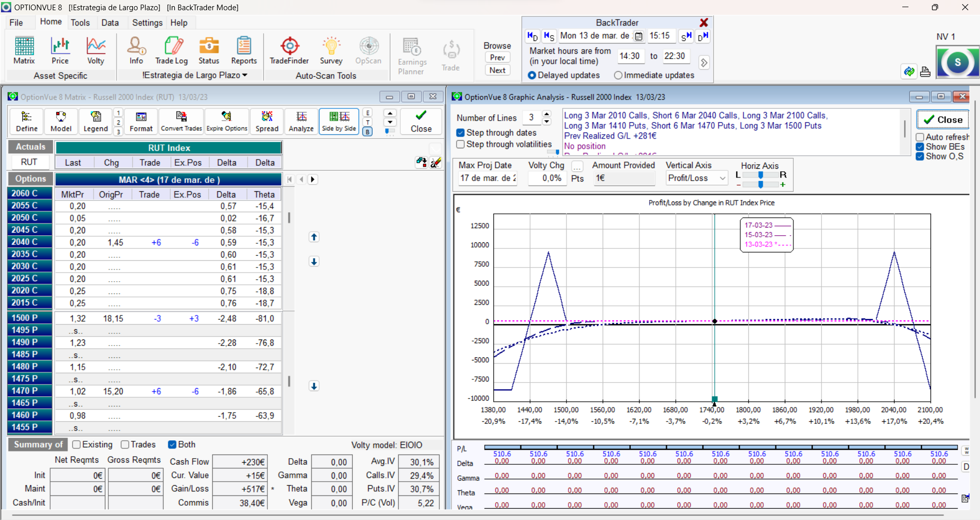Select Immediate updates radio button
Viewport: 980px width, 520px height.
pyautogui.click(x=618, y=75)
